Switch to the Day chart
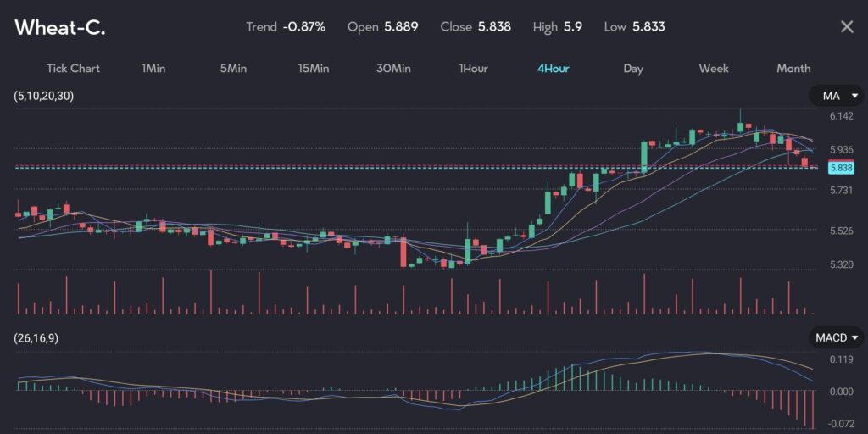The image size is (868, 434). 633,69
